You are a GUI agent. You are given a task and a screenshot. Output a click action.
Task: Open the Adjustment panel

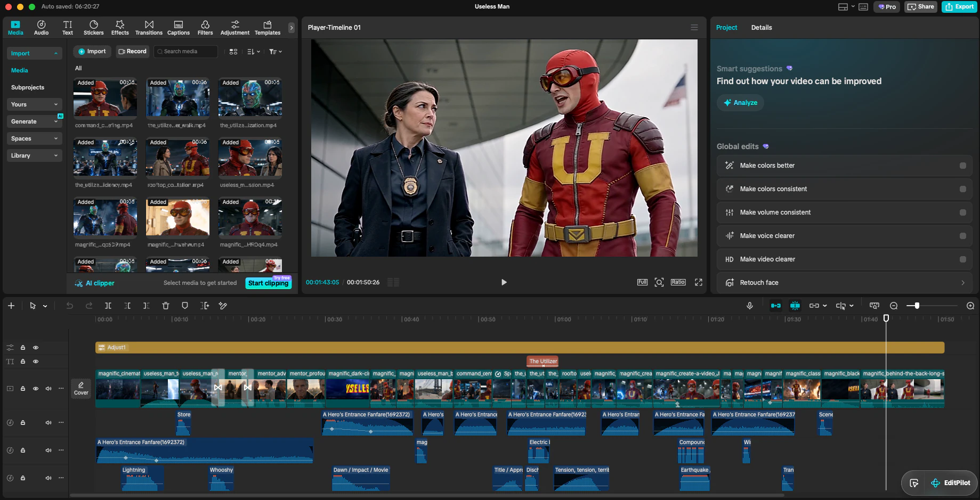point(235,28)
